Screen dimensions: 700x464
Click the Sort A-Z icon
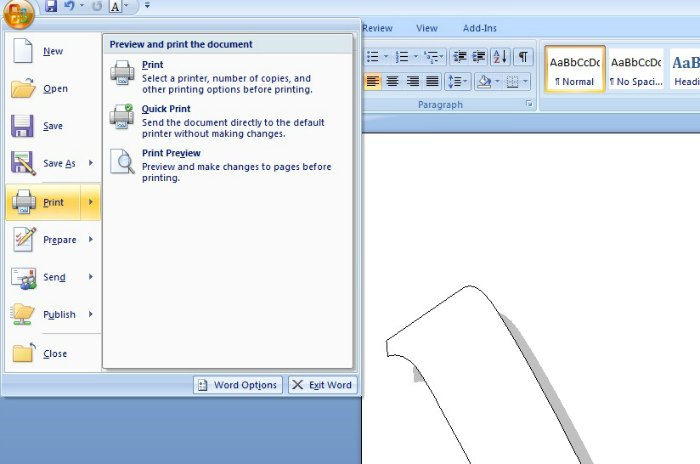[500, 57]
